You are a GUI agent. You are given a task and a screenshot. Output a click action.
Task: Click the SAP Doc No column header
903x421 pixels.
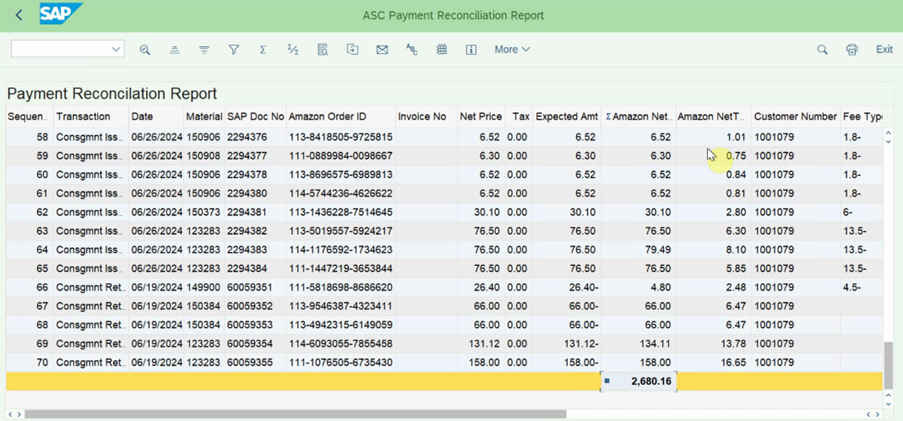[x=255, y=116]
